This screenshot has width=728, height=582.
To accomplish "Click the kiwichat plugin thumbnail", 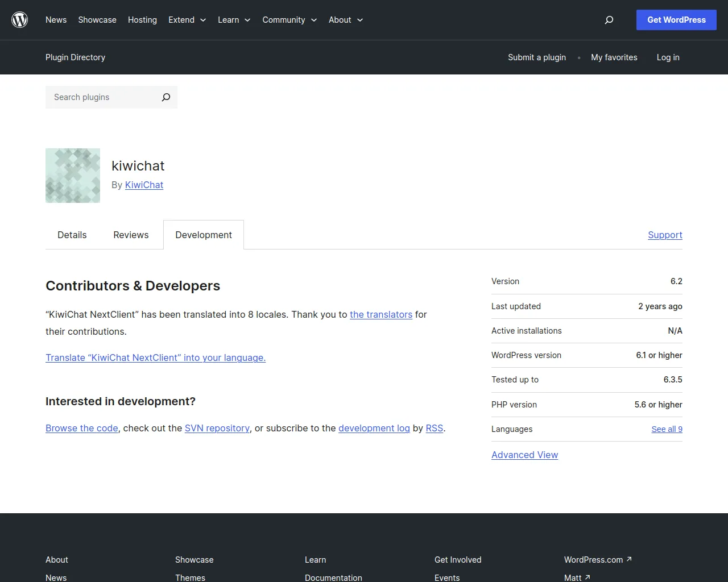I will click(x=73, y=176).
